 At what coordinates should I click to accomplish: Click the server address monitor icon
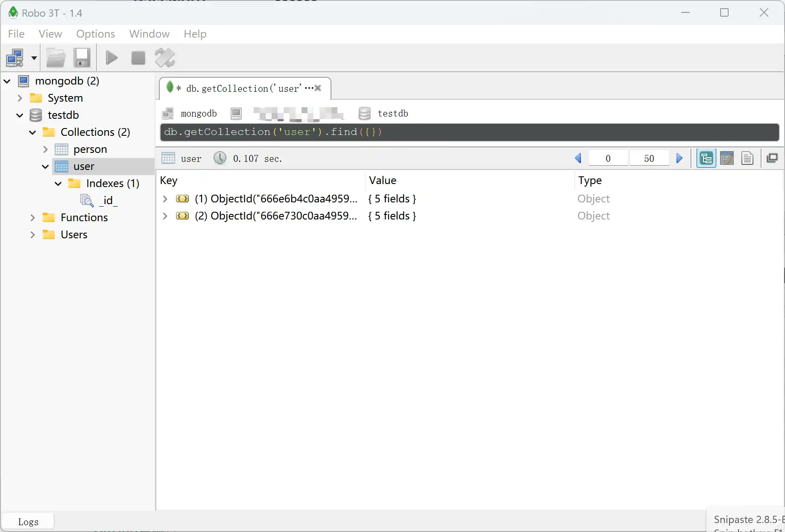coord(236,113)
